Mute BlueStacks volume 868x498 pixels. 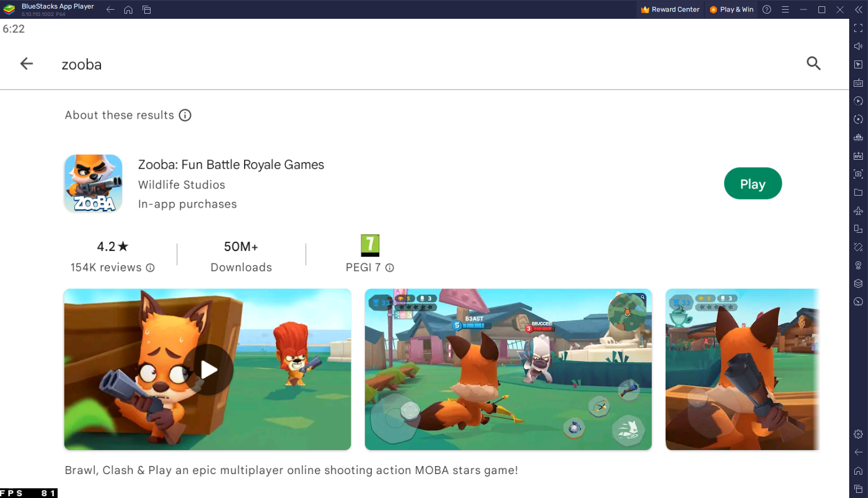click(858, 46)
